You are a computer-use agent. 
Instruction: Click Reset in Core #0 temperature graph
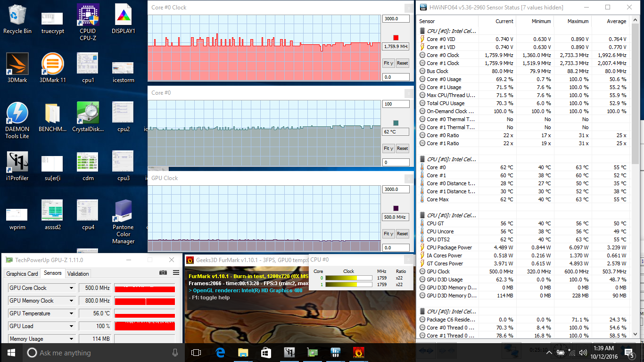coord(402,148)
